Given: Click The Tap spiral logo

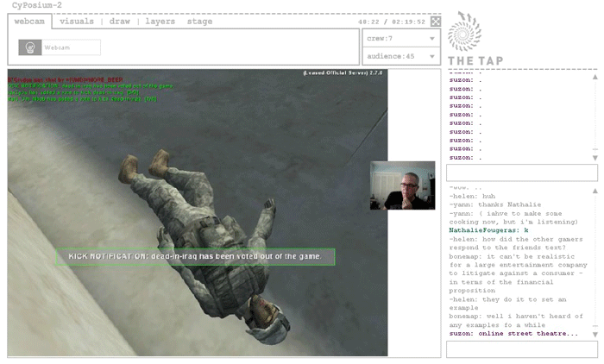Looking at the screenshot, I should pyautogui.click(x=464, y=32).
